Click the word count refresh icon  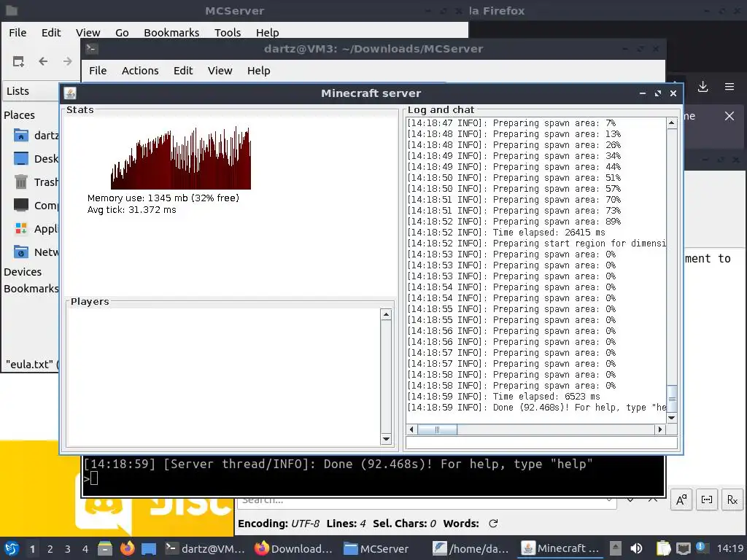[493, 524]
